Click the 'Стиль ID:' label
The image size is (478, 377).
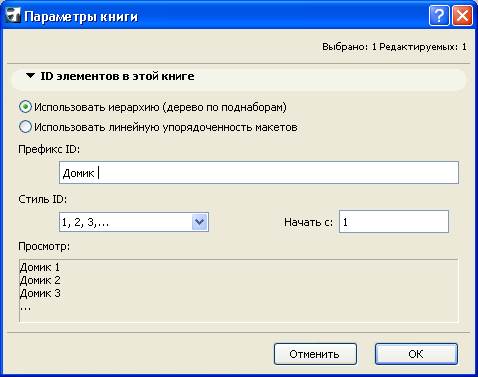point(42,199)
